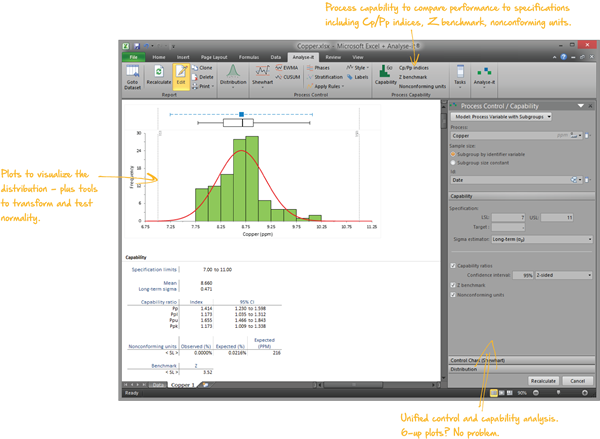Image resolution: width=600 pixels, height=439 pixels.
Task: Click the Target input field
Action: 508,227
